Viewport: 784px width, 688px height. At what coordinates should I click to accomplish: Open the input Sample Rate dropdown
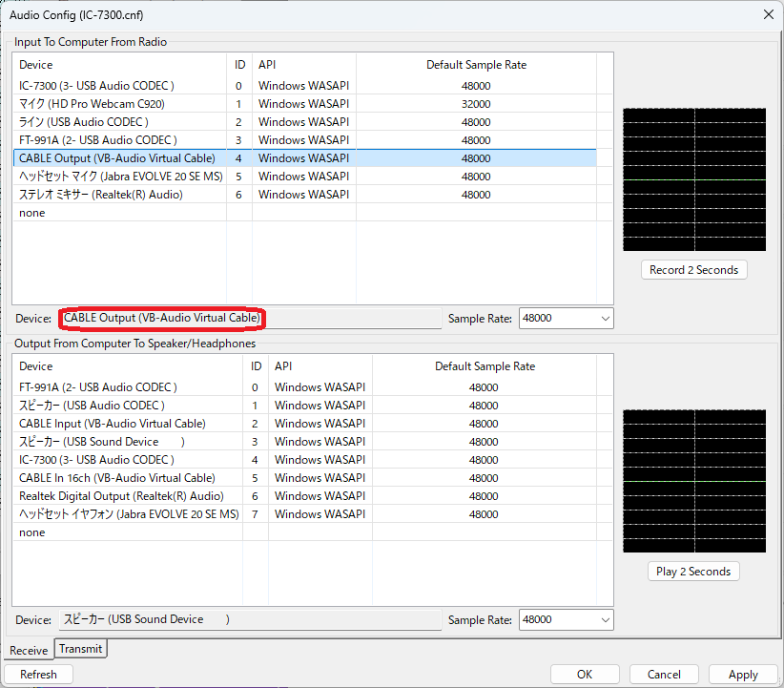tap(566, 318)
